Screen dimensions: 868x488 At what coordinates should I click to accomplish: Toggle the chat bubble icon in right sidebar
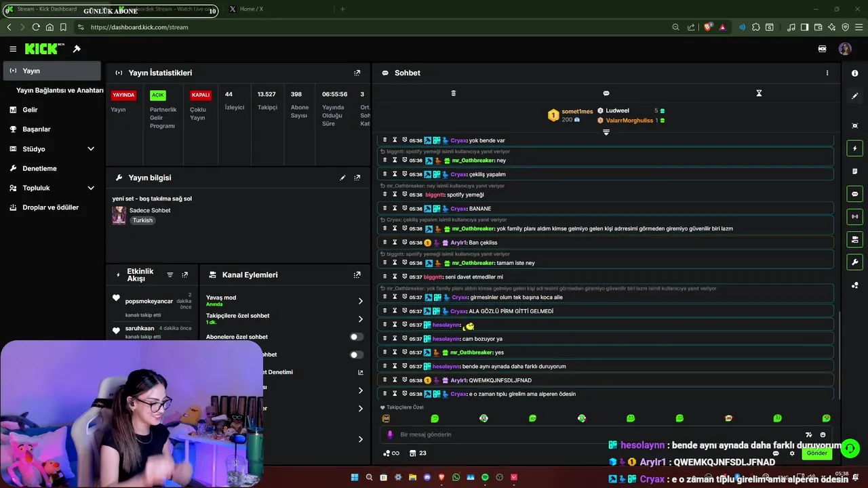coord(854,194)
